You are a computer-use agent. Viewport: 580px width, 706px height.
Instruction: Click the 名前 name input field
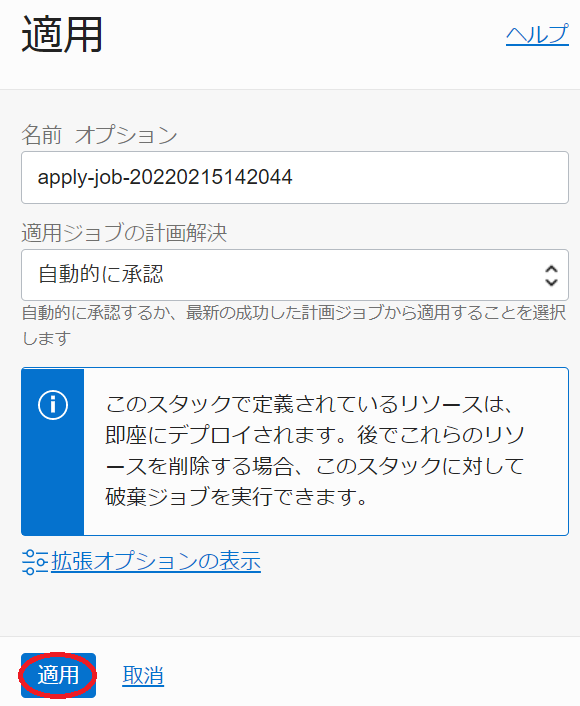[295, 177]
